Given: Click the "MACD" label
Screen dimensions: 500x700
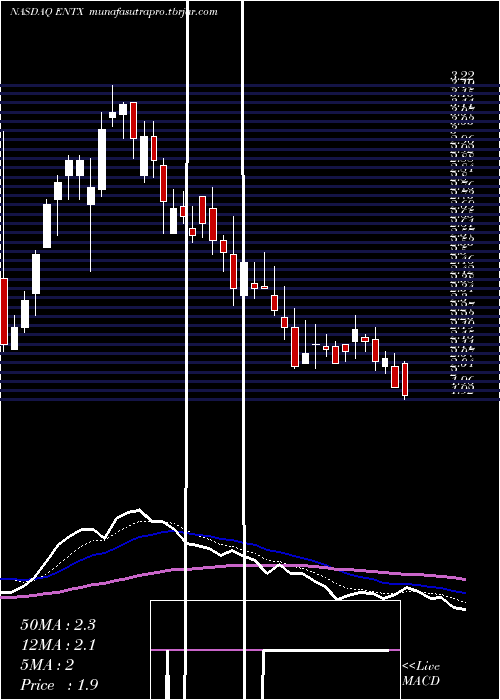Looking at the screenshot, I should tap(421, 681).
